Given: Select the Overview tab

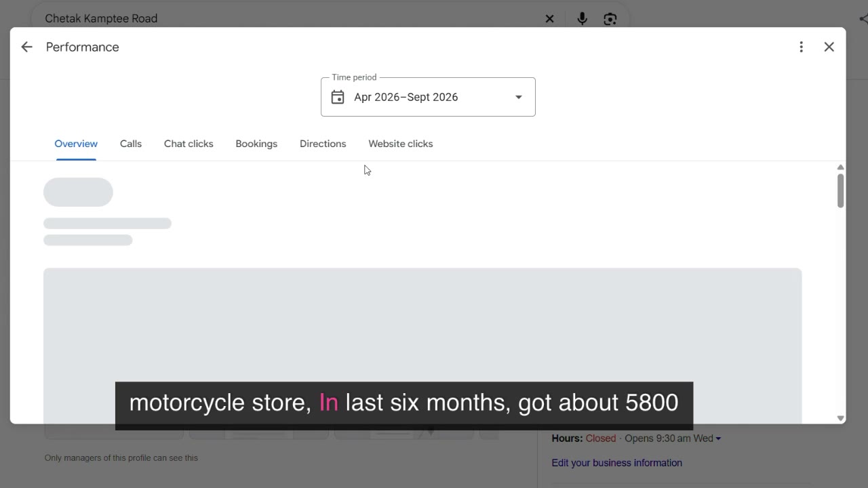Looking at the screenshot, I should point(76,144).
